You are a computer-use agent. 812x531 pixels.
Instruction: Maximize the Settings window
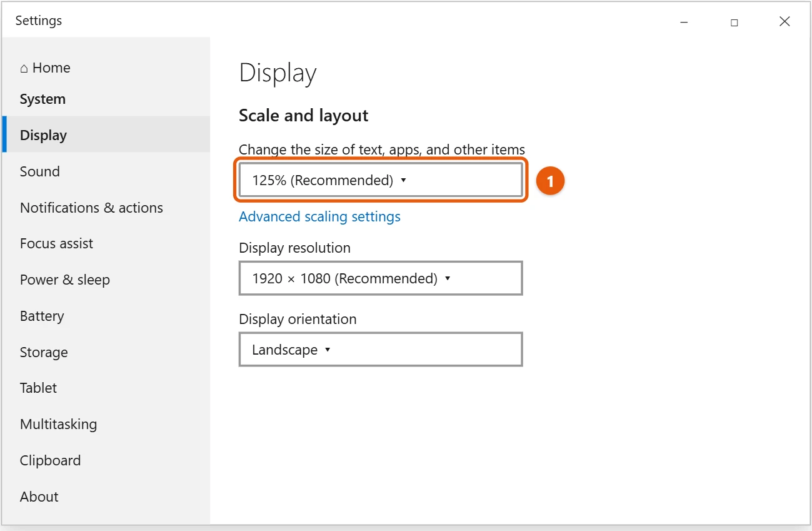pos(734,22)
